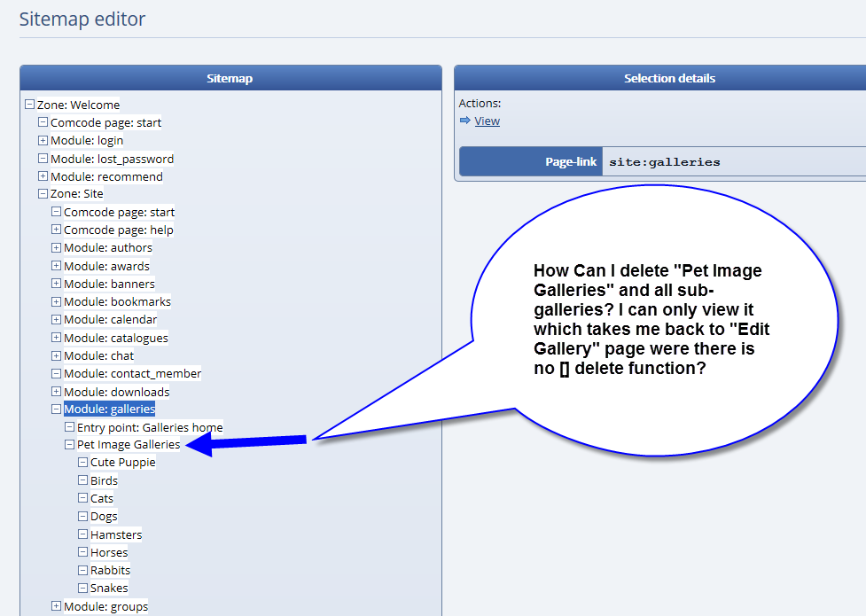Click the arrow icon beside View
Image resolution: width=866 pixels, height=616 pixels.
click(465, 121)
